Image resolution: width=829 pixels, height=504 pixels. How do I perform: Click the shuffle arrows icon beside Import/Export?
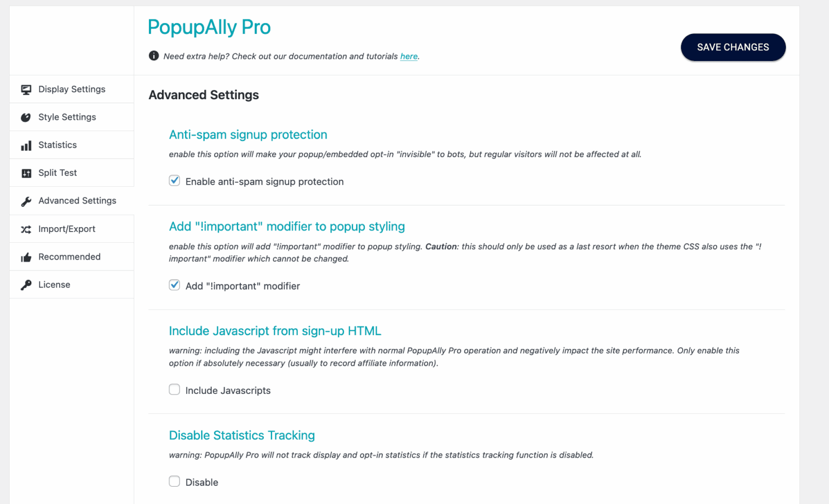26,229
